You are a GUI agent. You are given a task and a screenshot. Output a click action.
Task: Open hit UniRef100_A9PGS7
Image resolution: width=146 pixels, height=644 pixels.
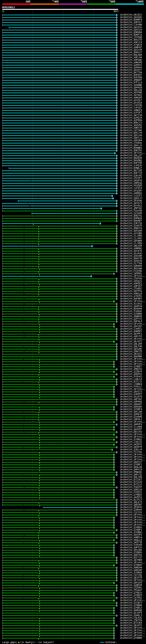tap(131, 22)
